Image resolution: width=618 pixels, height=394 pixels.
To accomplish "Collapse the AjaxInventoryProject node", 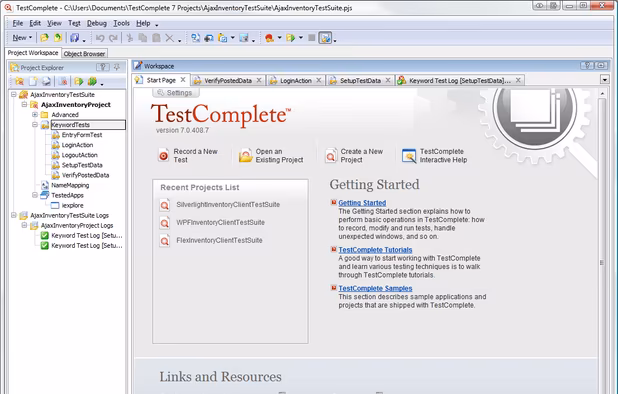I will point(24,104).
